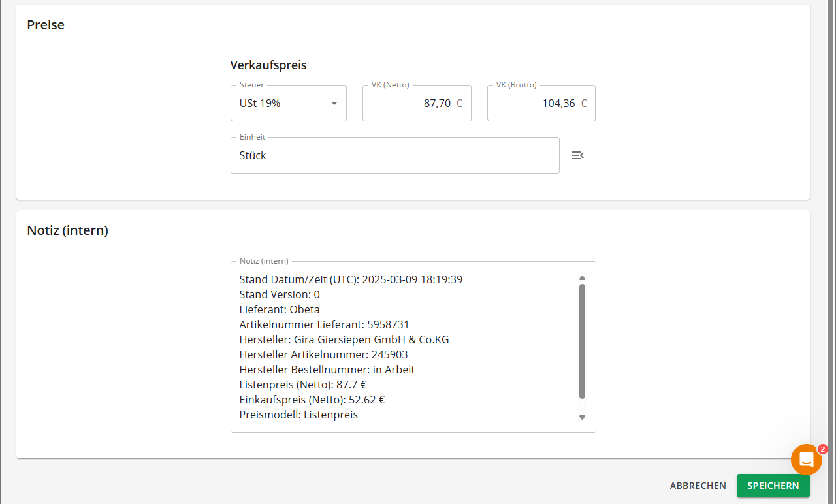Click the note scrollbar down arrow
Viewport: 836px width, 504px height.
(x=583, y=417)
